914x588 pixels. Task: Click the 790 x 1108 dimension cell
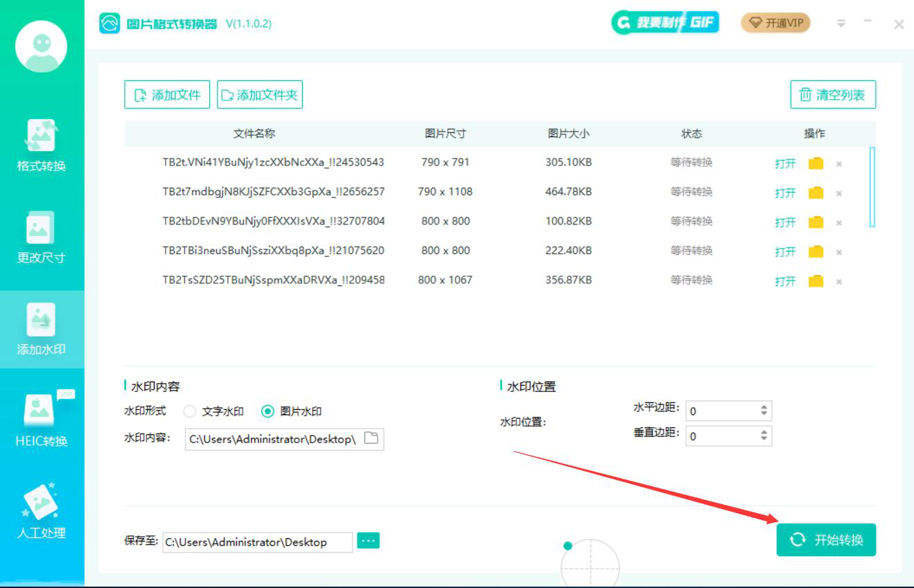pyautogui.click(x=446, y=192)
